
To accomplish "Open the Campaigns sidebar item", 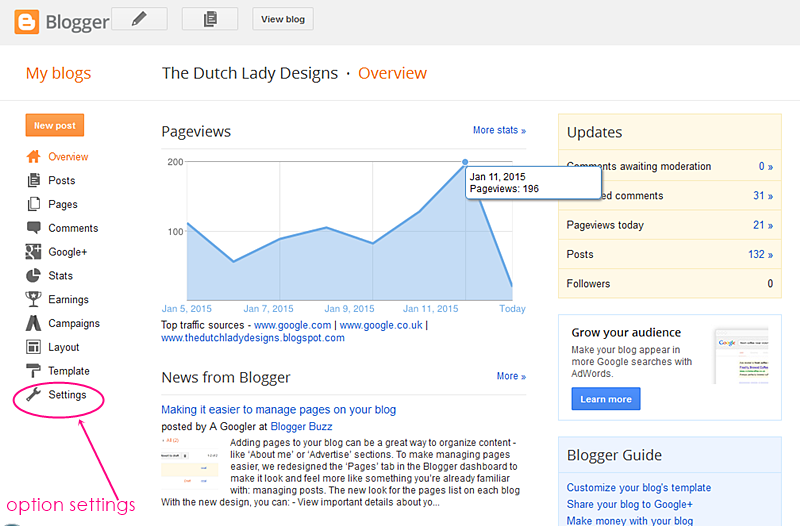I will pos(74,323).
